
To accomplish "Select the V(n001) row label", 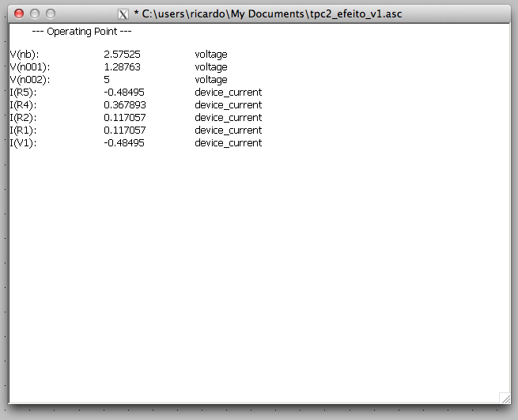I will [30, 67].
